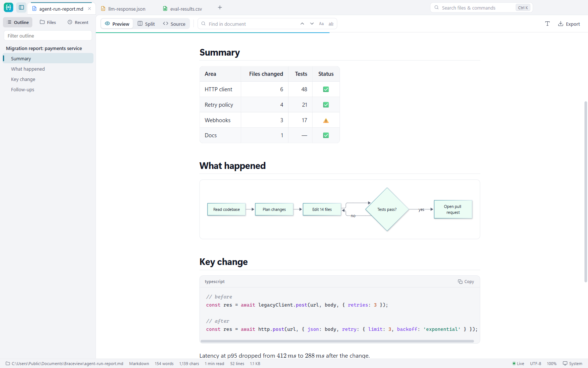
Task: Open the System theme selector
Action: click(x=573, y=364)
